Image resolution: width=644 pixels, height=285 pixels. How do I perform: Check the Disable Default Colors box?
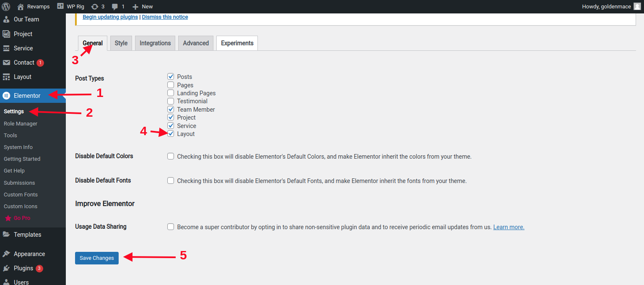pyautogui.click(x=171, y=156)
